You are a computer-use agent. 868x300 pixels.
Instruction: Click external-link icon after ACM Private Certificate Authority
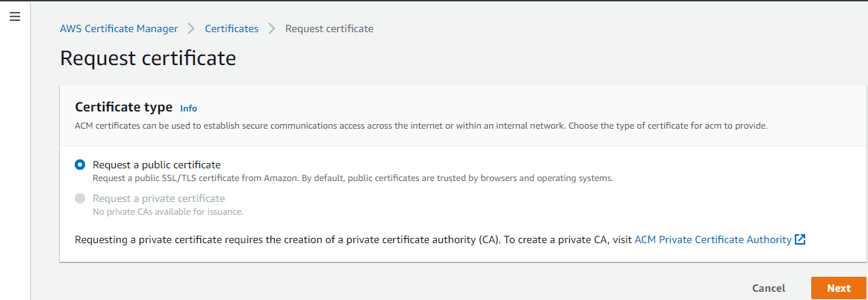point(800,239)
